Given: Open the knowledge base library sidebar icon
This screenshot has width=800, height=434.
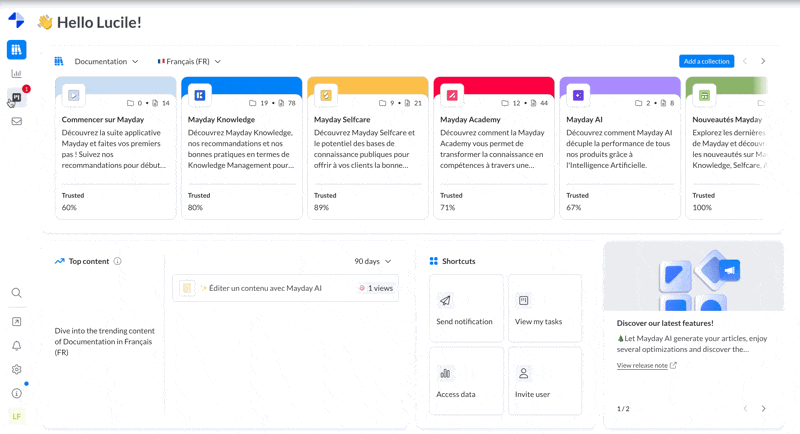Looking at the screenshot, I should click(16, 49).
